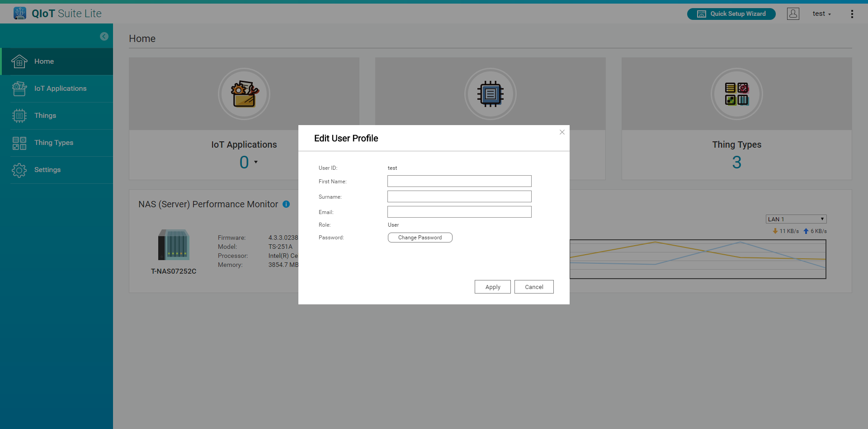Viewport: 868px width, 429px height.
Task: Launch the Quick Setup Wizard
Action: click(731, 14)
